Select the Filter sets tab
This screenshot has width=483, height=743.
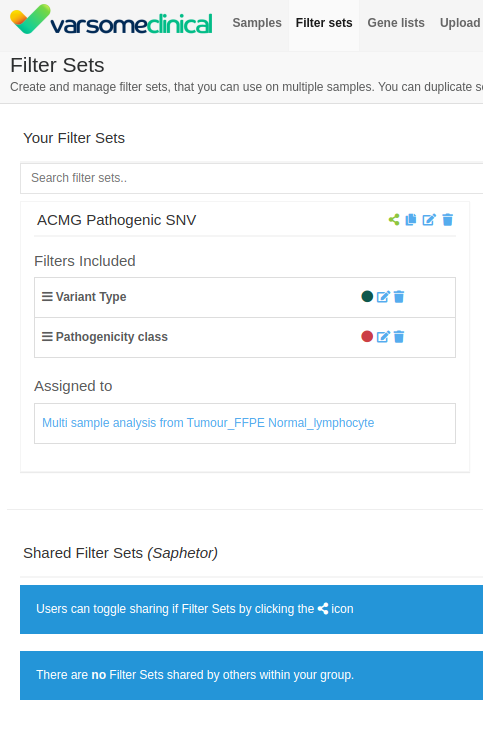(x=324, y=23)
